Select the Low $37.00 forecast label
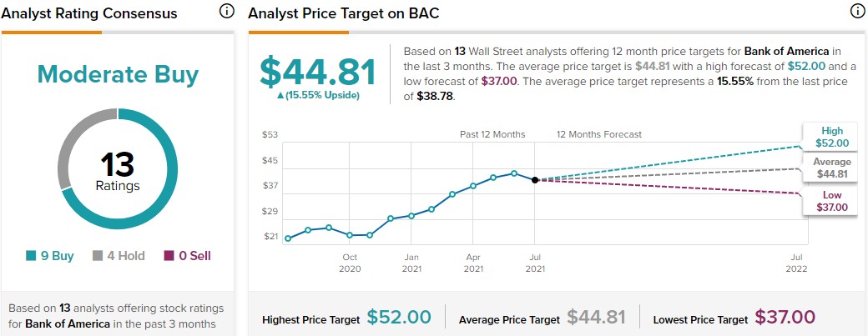 click(x=831, y=200)
